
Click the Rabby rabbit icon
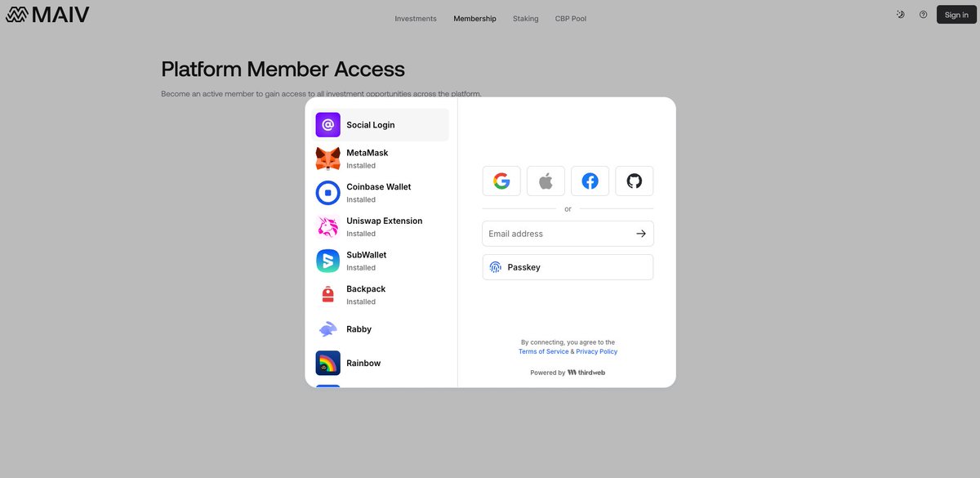tap(327, 329)
